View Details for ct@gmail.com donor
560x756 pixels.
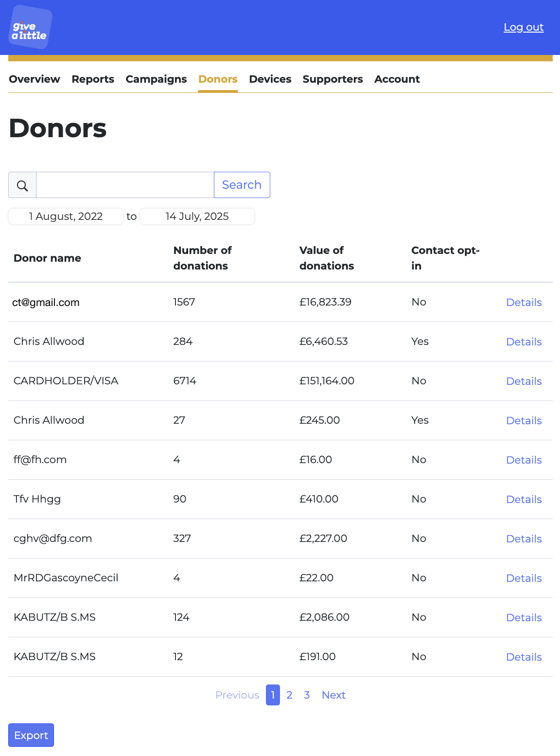(524, 303)
